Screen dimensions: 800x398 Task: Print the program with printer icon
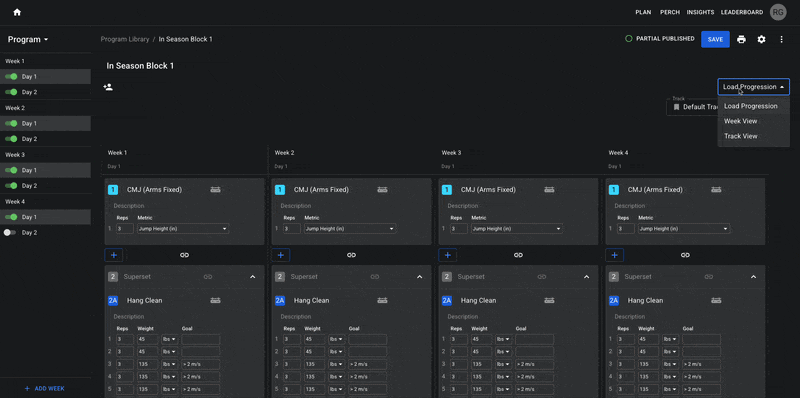click(741, 39)
